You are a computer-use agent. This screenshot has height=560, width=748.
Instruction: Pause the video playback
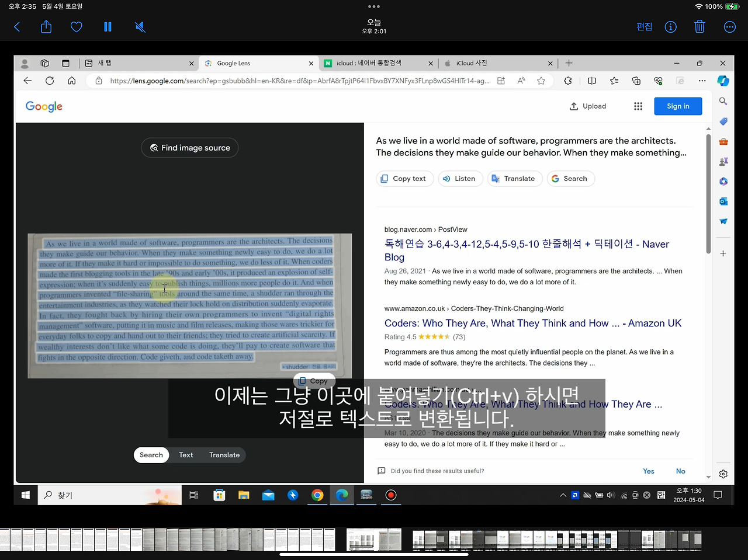coord(108,27)
